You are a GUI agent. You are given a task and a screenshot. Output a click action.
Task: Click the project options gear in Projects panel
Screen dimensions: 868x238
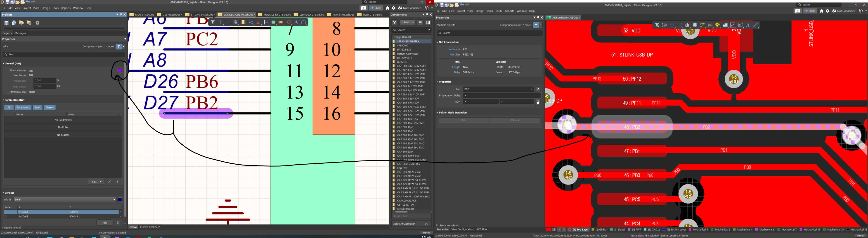[x=37, y=23]
